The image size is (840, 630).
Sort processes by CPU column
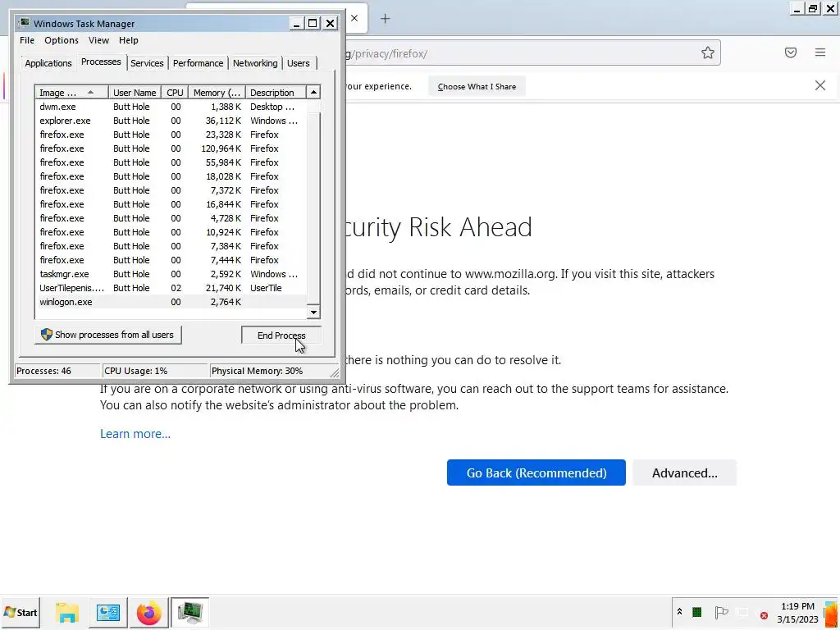click(x=175, y=92)
